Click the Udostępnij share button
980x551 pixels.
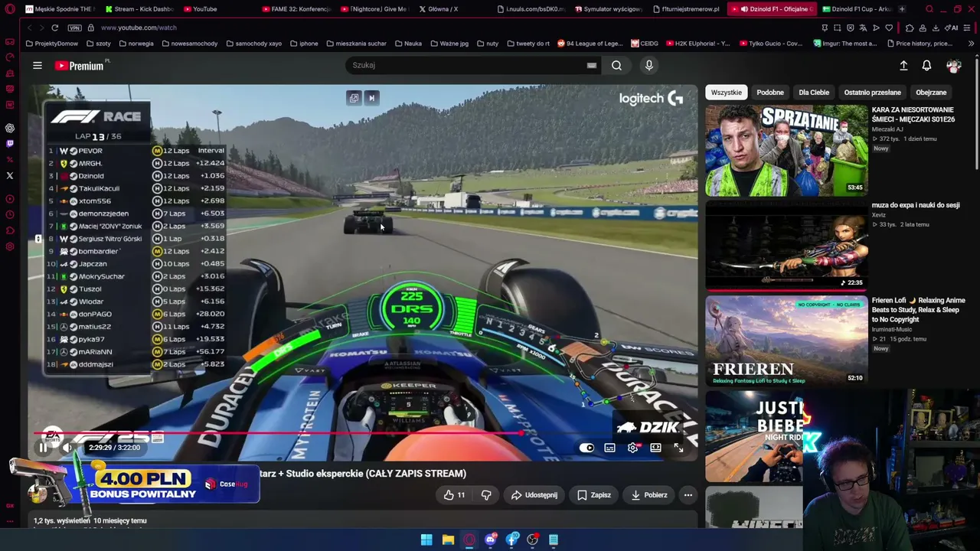pos(534,495)
